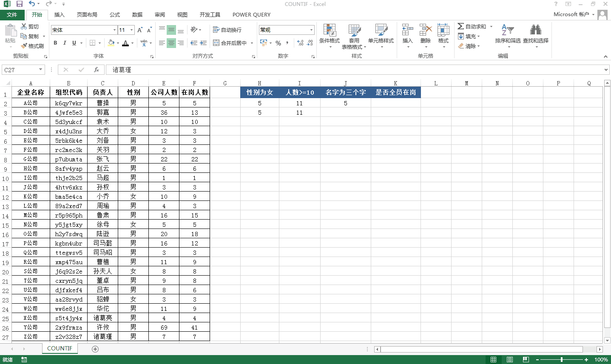Click the fill color paint bucket
Screen dimensions: 611x364
pos(111,43)
